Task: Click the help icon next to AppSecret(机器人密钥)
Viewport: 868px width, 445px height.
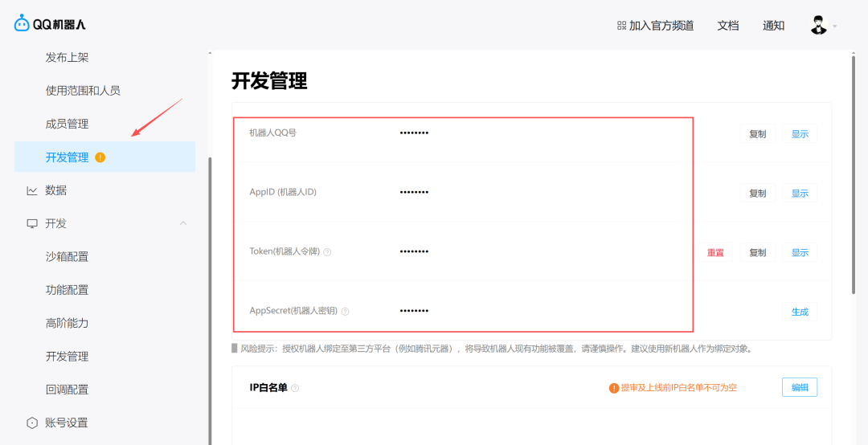Action: click(x=345, y=312)
